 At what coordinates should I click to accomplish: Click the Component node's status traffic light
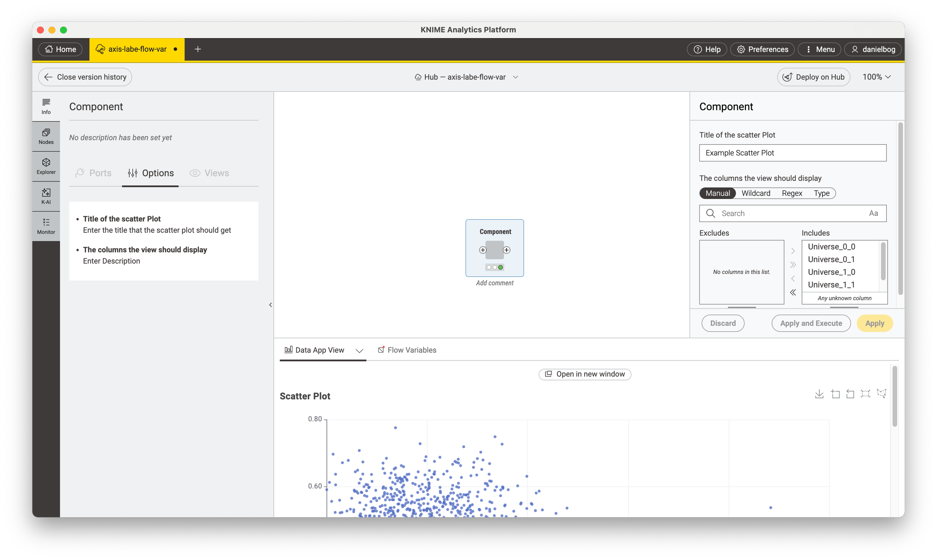tap(494, 267)
